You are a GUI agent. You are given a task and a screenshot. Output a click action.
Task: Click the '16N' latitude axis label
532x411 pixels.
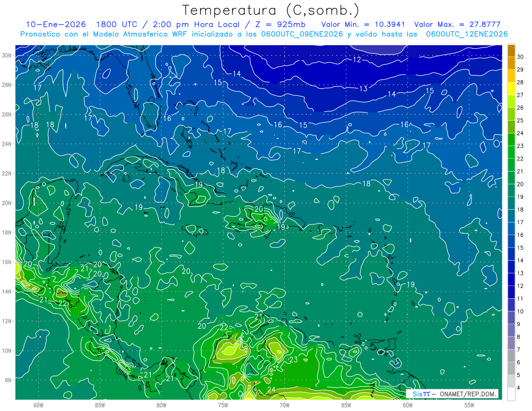coord(8,262)
